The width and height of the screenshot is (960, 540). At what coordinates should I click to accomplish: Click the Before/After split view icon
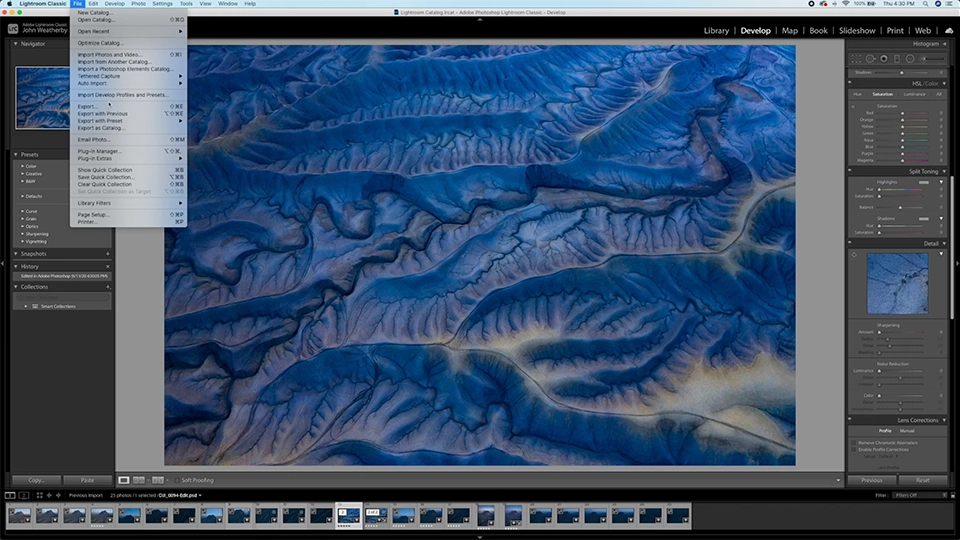coord(158,480)
